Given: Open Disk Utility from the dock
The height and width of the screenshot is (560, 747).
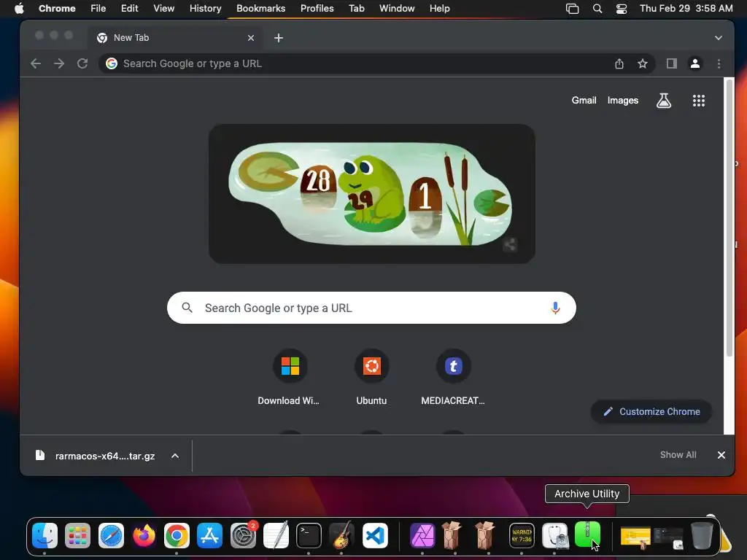Looking at the screenshot, I should (x=554, y=535).
